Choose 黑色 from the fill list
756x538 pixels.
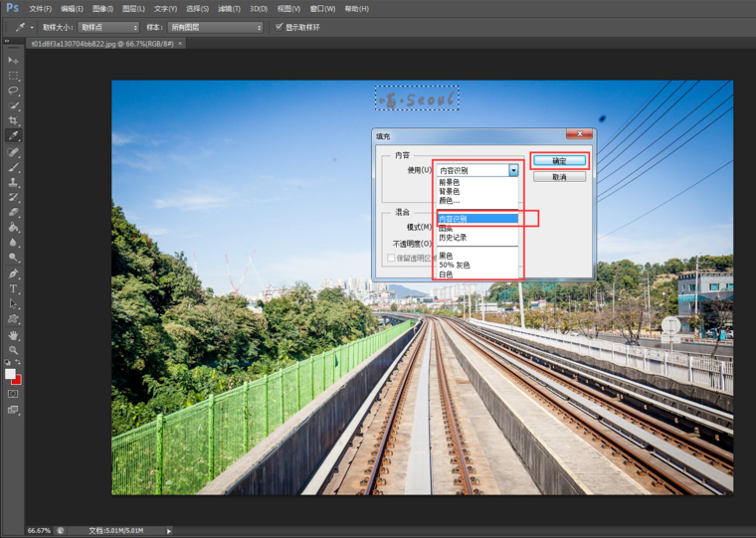tap(477, 256)
